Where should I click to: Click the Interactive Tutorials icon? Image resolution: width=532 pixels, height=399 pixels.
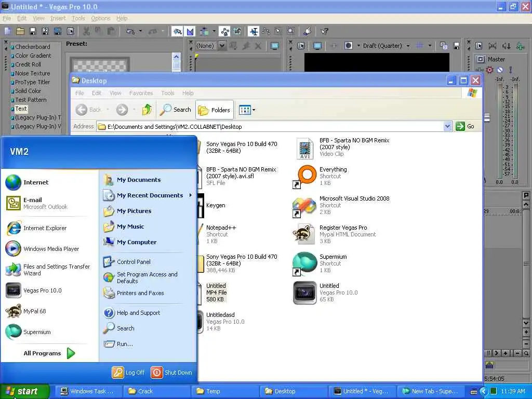point(308,32)
